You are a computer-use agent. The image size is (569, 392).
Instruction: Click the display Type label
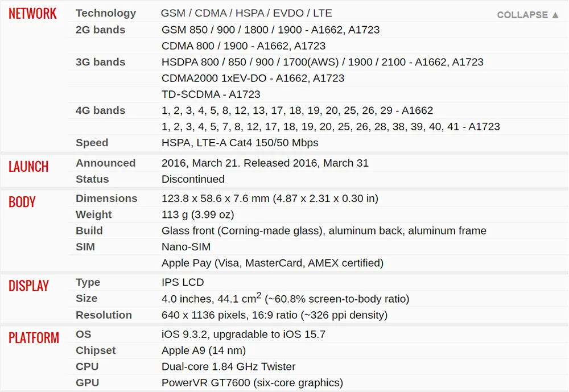pyautogui.click(x=88, y=282)
